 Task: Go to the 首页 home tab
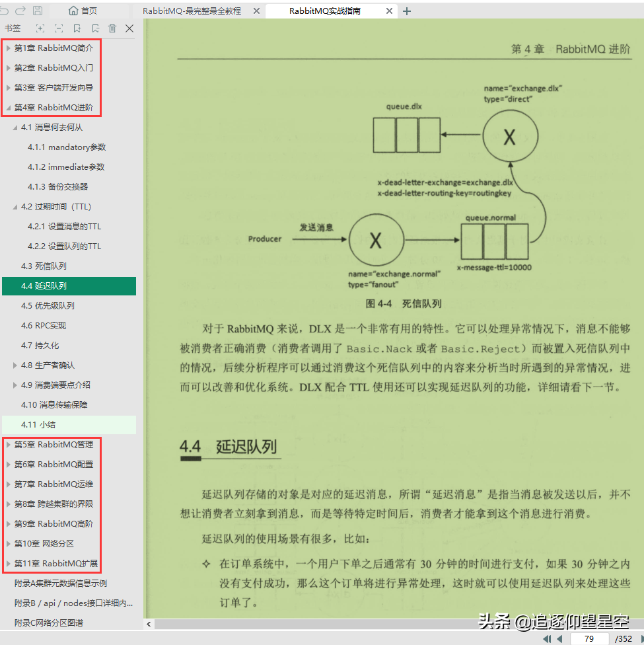[x=83, y=11]
